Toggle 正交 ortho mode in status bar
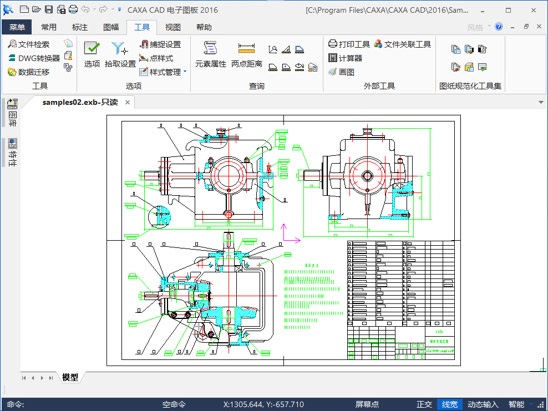 click(x=424, y=404)
